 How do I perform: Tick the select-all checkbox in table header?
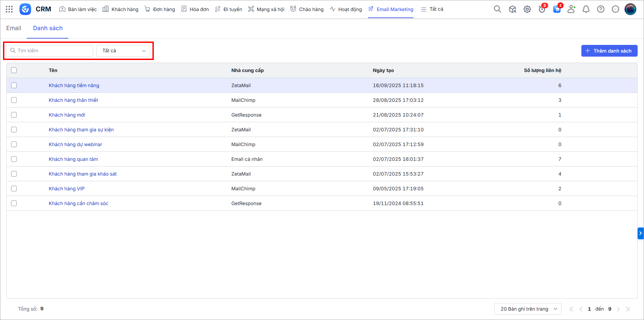tap(14, 70)
